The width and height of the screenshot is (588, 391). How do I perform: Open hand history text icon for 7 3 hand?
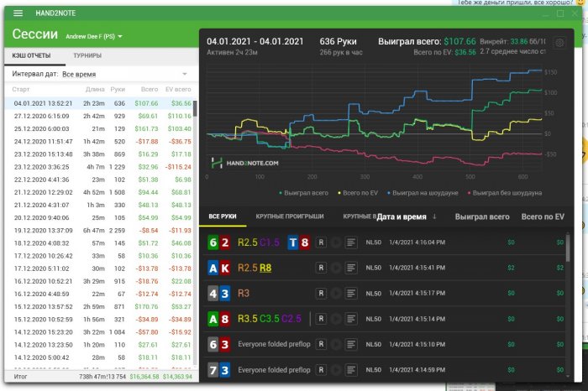click(351, 369)
